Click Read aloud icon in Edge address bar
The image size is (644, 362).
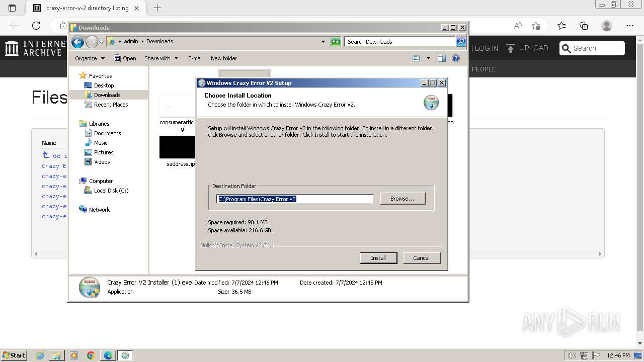tap(518, 26)
